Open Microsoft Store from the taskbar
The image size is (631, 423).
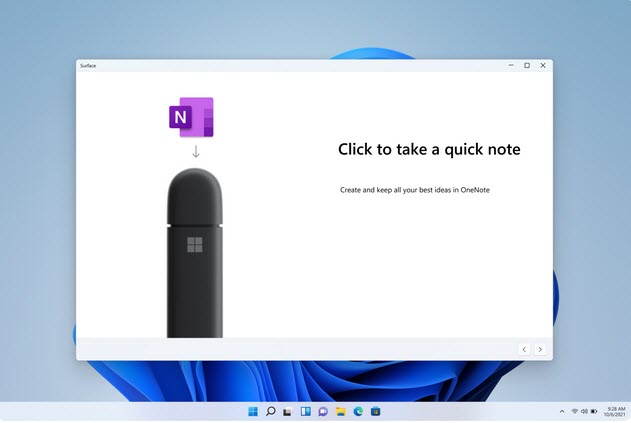click(375, 411)
